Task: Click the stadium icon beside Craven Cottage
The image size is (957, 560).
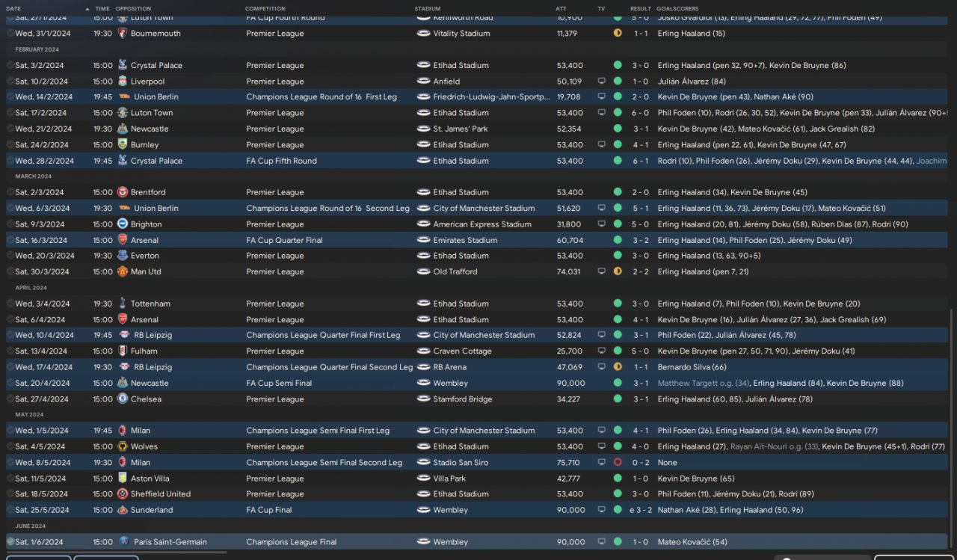Action: point(423,351)
